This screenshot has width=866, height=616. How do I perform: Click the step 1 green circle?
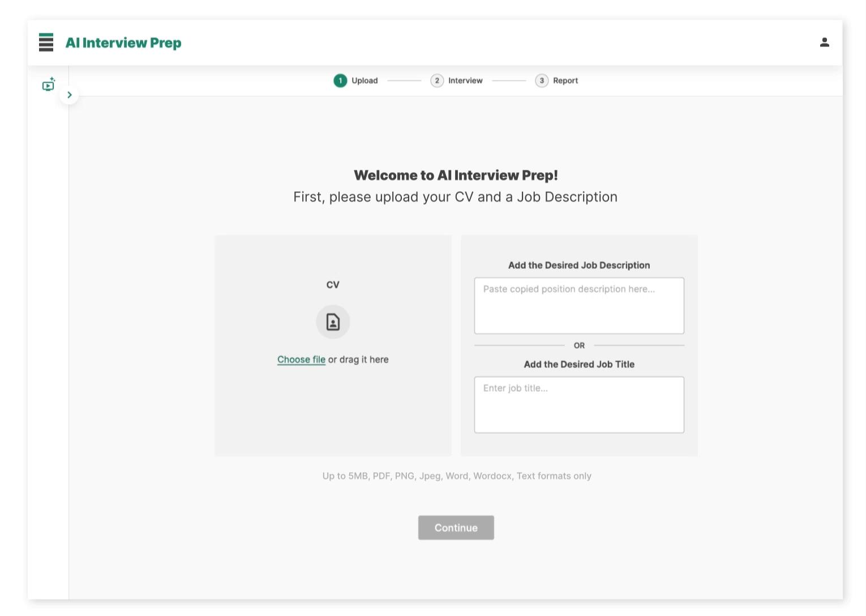340,81
